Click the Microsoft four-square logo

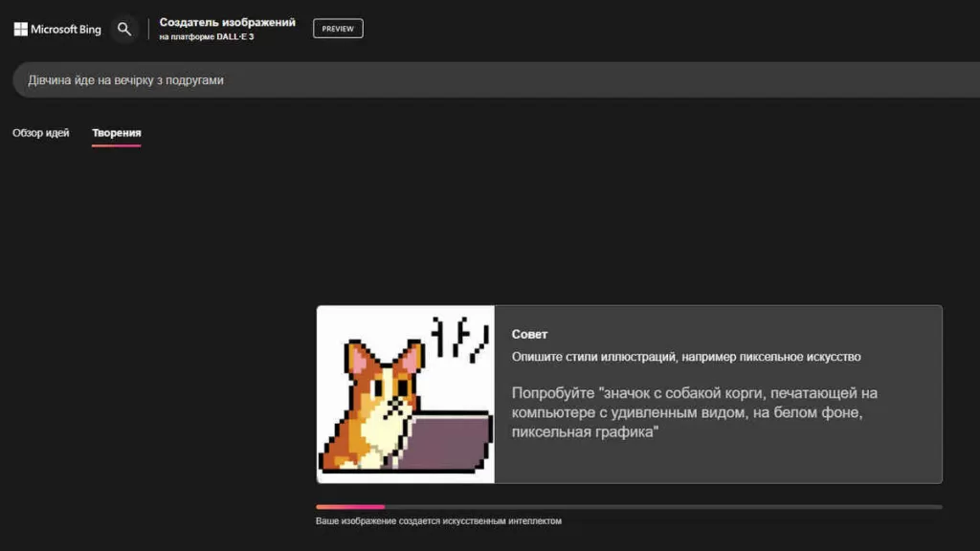(20, 29)
